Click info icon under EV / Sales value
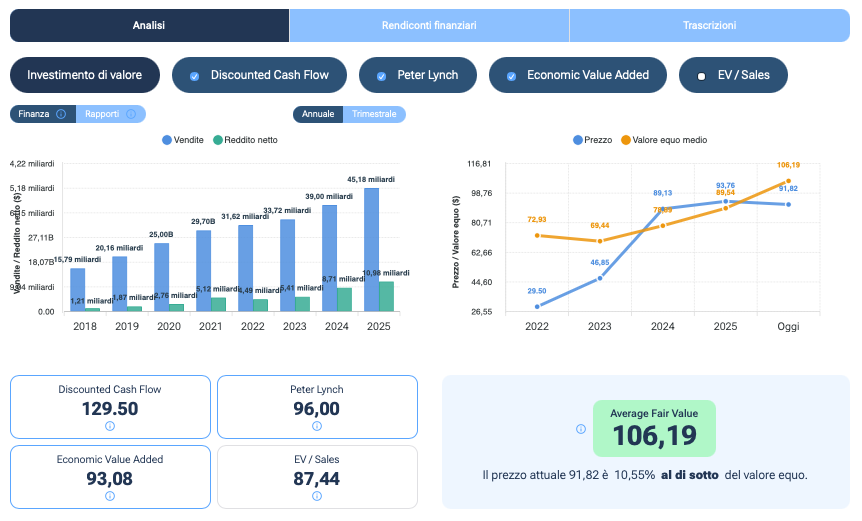Screen dimensions: 862x521 coord(317,495)
